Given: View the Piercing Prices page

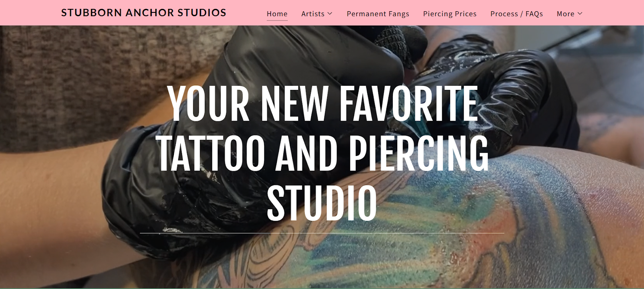Looking at the screenshot, I should 450,14.
